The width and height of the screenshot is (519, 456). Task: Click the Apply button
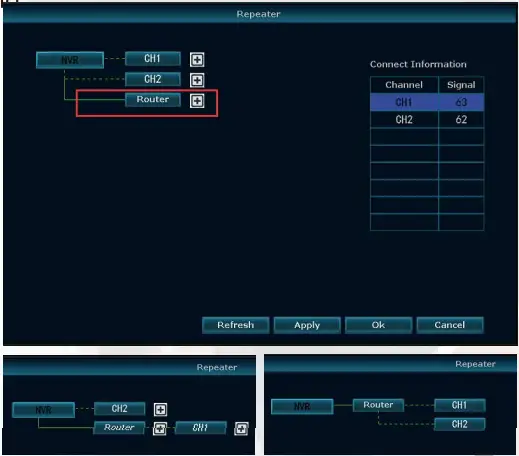click(307, 325)
